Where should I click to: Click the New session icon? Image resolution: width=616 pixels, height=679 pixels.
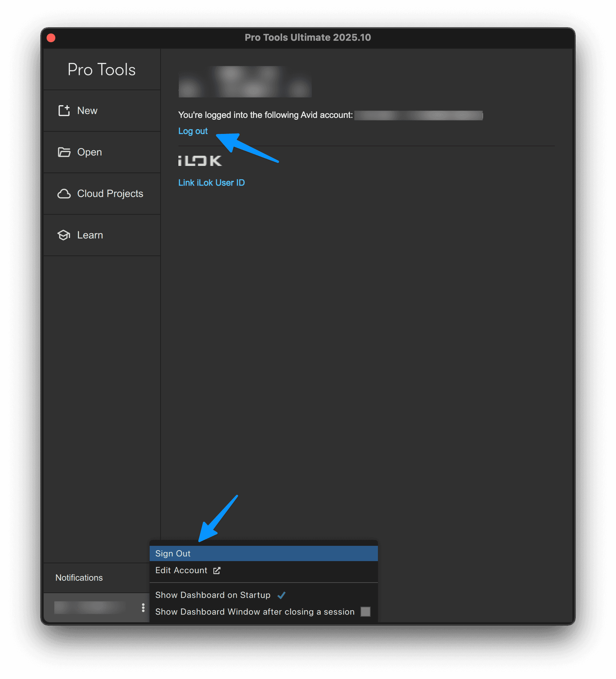coord(64,111)
